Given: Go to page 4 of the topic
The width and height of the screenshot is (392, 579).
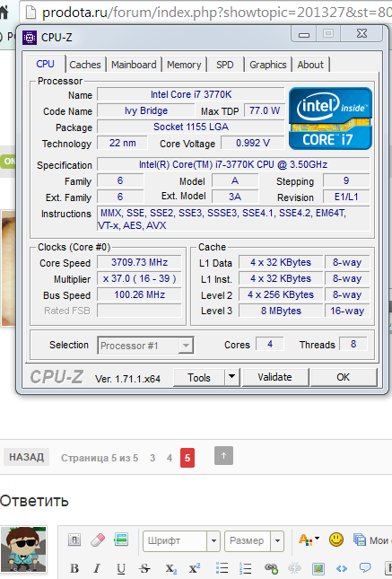Looking at the screenshot, I should click(x=170, y=458).
